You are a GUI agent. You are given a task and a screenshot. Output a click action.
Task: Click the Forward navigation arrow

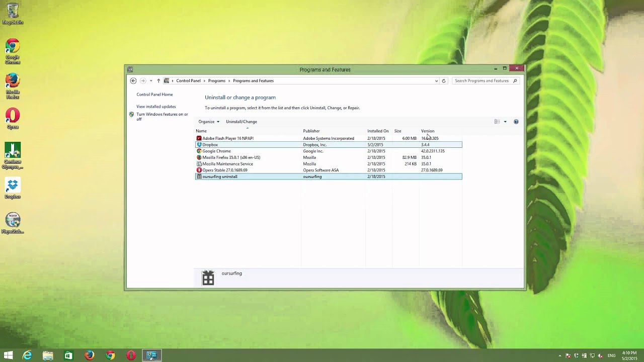click(143, 80)
